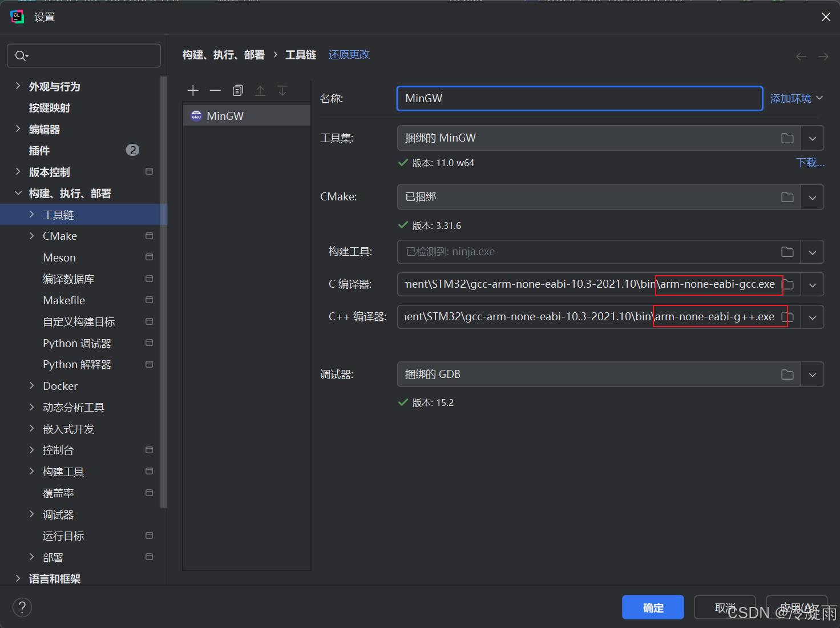Expand the Docker tree node
The width and height of the screenshot is (840, 628).
[31, 386]
